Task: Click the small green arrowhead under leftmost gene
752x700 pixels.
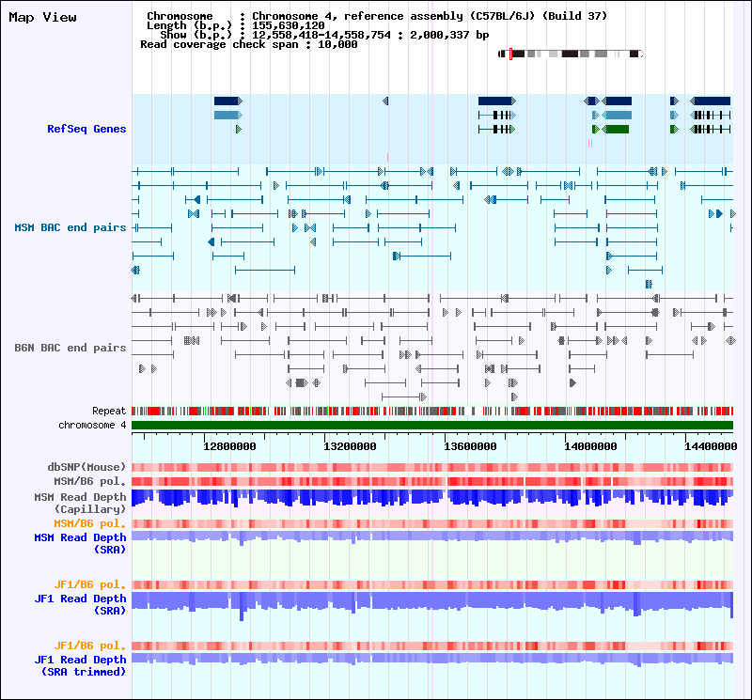Action: [239, 129]
